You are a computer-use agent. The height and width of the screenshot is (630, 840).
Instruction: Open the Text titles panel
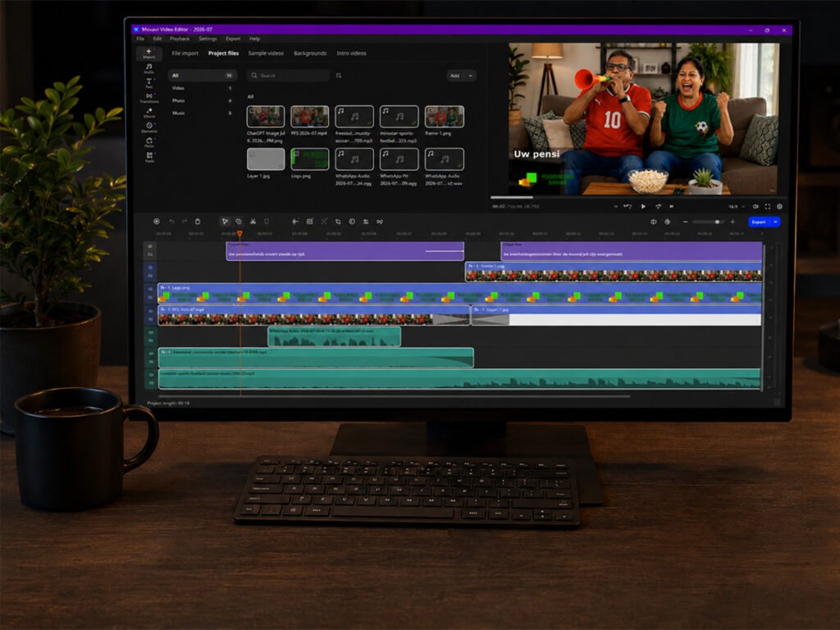coord(149,83)
